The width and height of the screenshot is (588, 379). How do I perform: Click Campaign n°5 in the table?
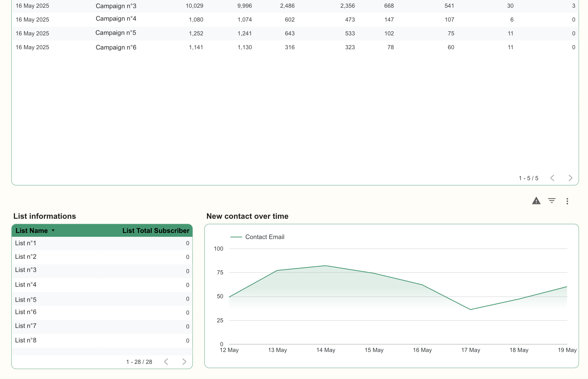coord(116,33)
